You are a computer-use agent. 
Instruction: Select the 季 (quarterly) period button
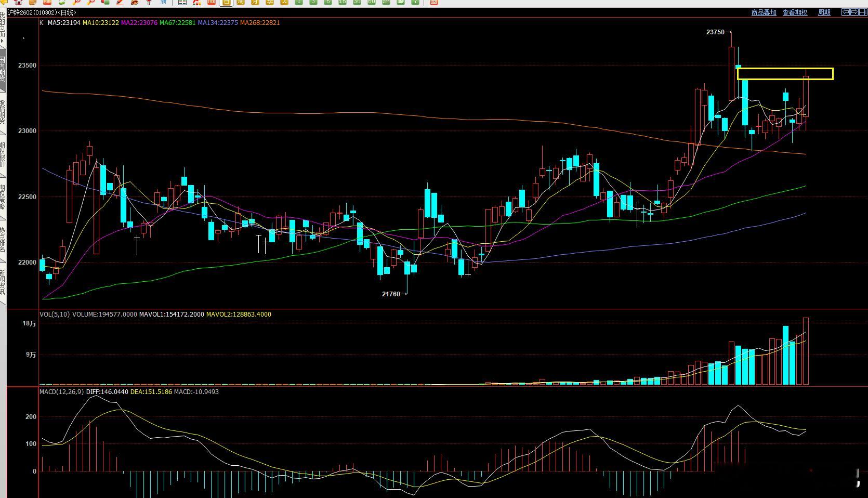pyautogui.click(x=270, y=2)
